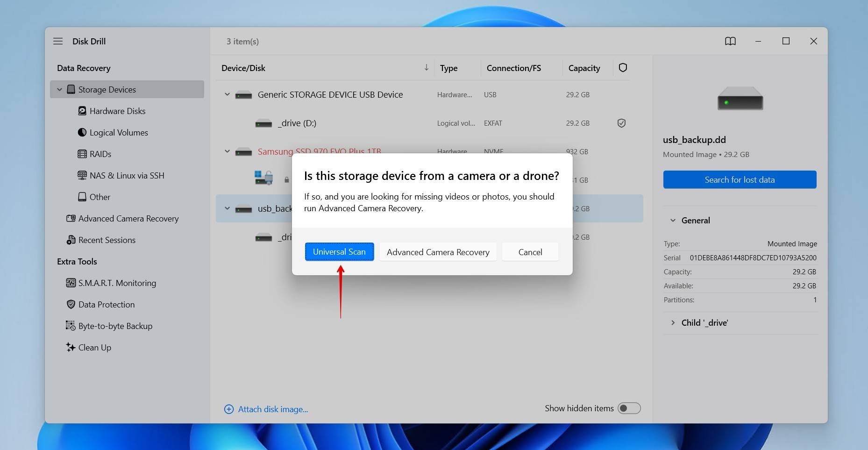Open the documentation book icon
Screen dimensions: 868x450
pos(730,41)
